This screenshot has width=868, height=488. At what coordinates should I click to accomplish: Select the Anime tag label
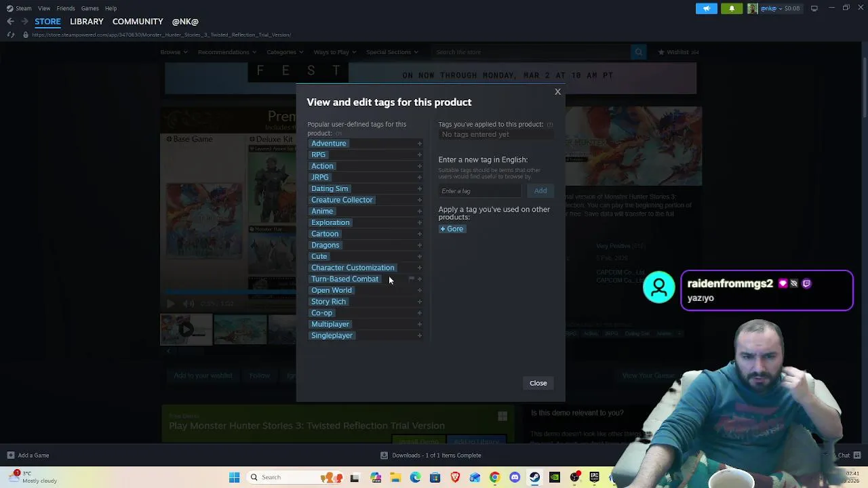point(322,211)
